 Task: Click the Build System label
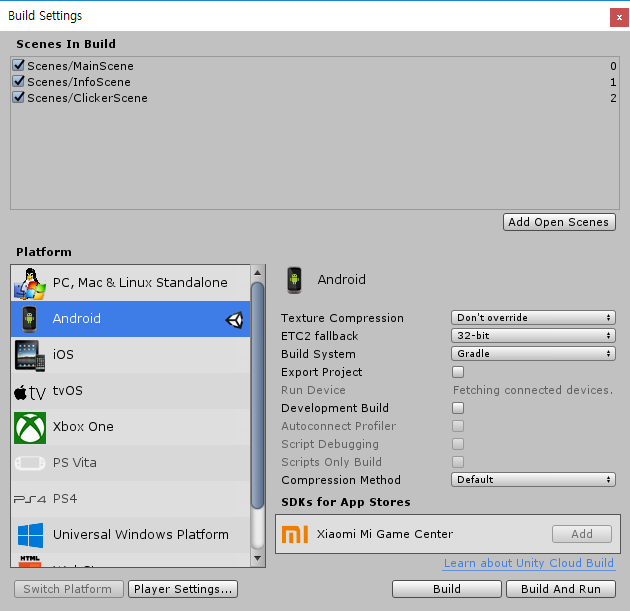pyautogui.click(x=318, y=354)
